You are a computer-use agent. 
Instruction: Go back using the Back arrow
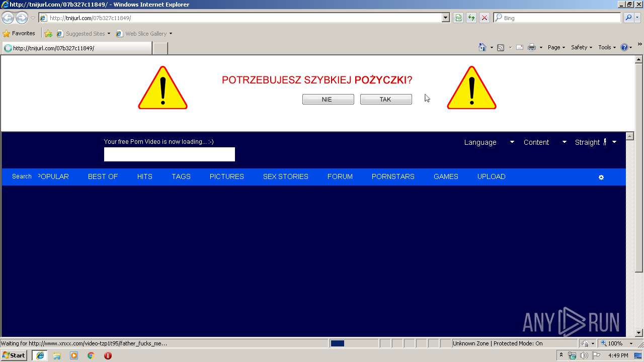[8, 18]
